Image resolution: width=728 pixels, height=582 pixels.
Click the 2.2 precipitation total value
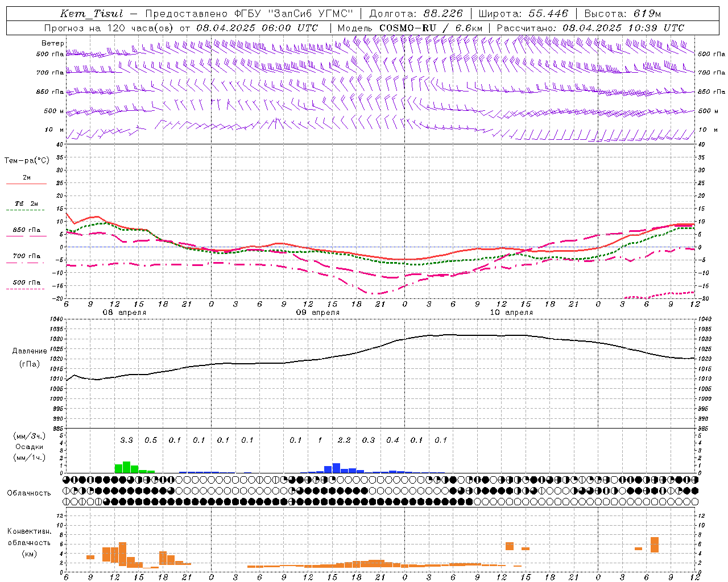click(344, 440)
